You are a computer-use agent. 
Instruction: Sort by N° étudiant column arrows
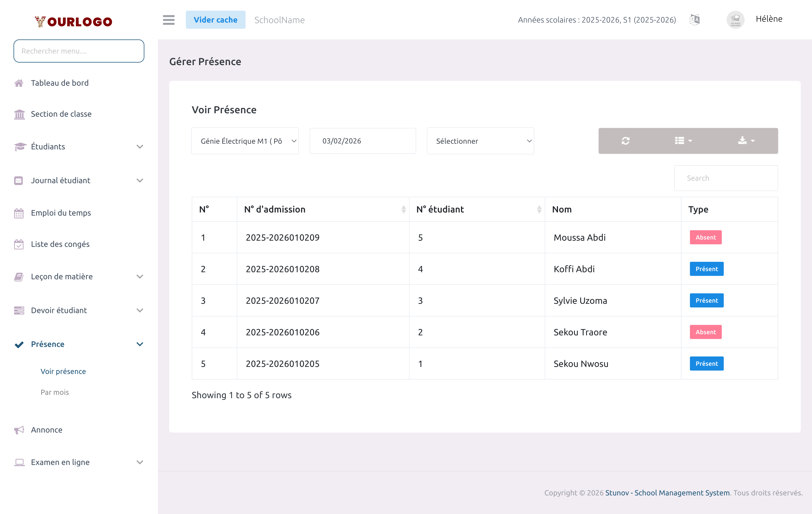click(x=539, y=209)
